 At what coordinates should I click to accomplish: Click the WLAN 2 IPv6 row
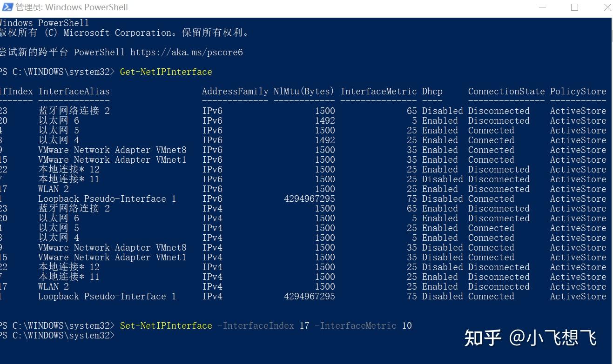(x=303, y=189)
